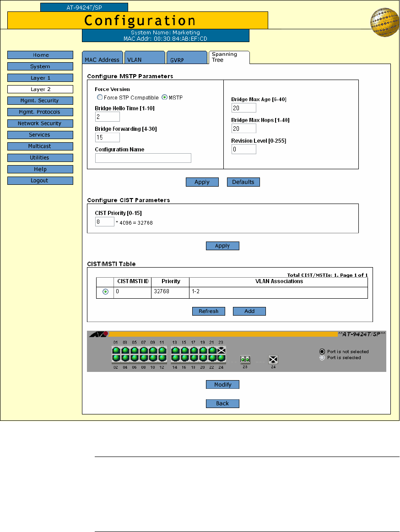The image size is (400, 532).
Task: Click the crossed-out SFP slot 24 icon
Action: point(273,359)
